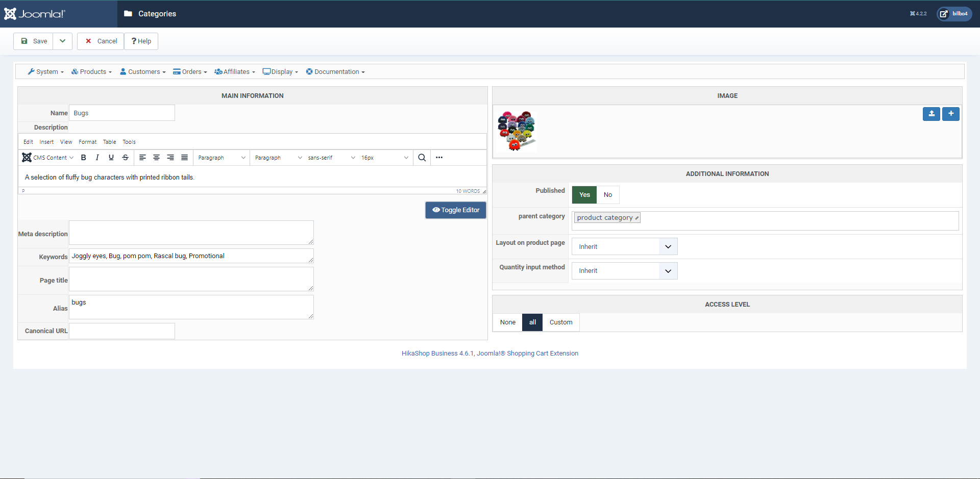Set Published to No
This screenshot has width=980, height=479.
coord(608,195)
